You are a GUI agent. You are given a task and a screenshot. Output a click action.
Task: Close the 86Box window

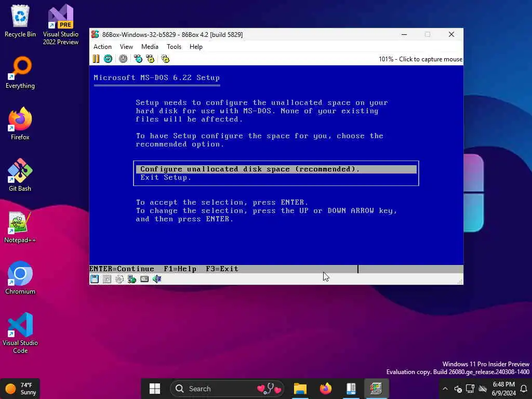click(x=451, y=34)
